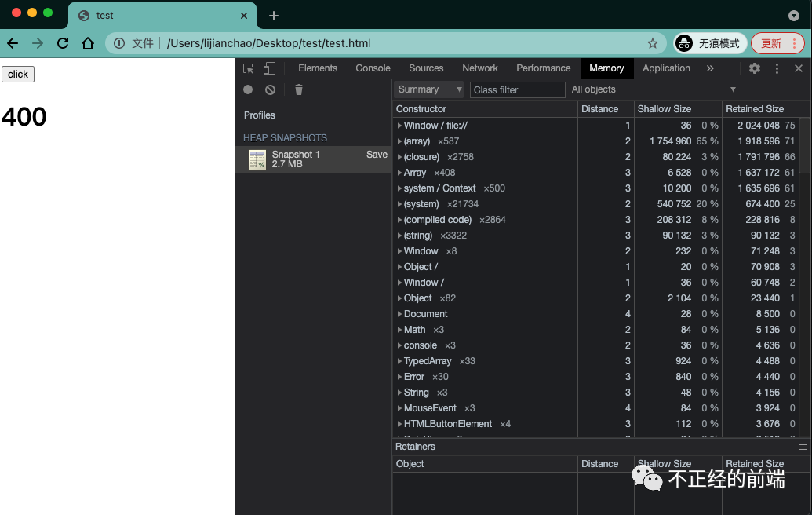Select the Snapshot 1 heap snapshot
The height and width of the screenshot is (515, 812).
point(313,159)
